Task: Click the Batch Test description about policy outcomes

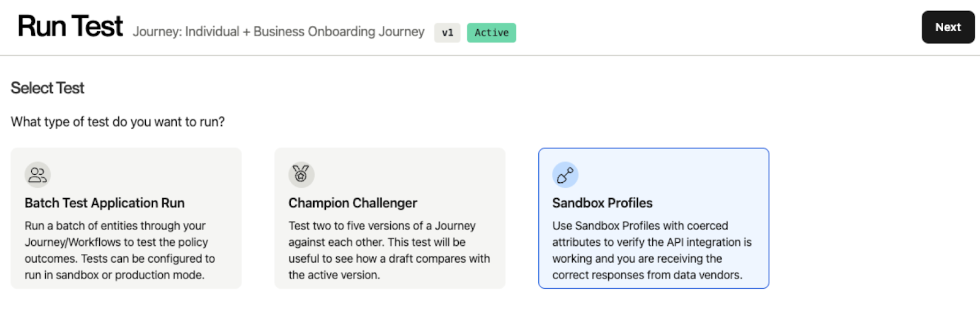Action: [x=120, y=250]
